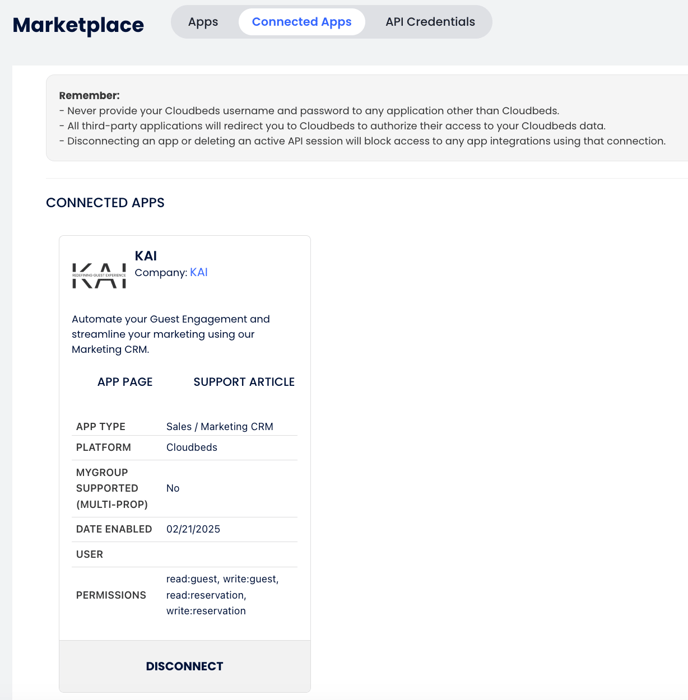Click the KAI app title

point(146,256)
